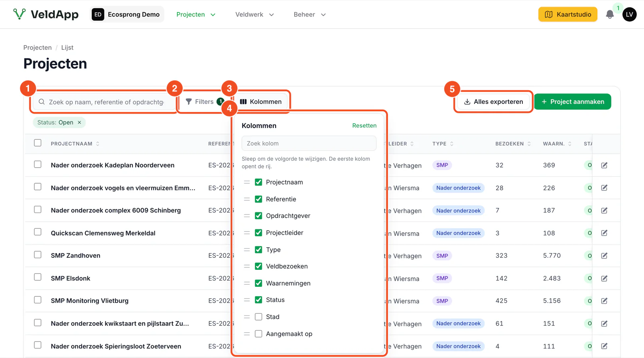Grab the drag handle for Aangemaakt op column
Image resolution: width=644 pixels, height=358 pixels.
247,334
